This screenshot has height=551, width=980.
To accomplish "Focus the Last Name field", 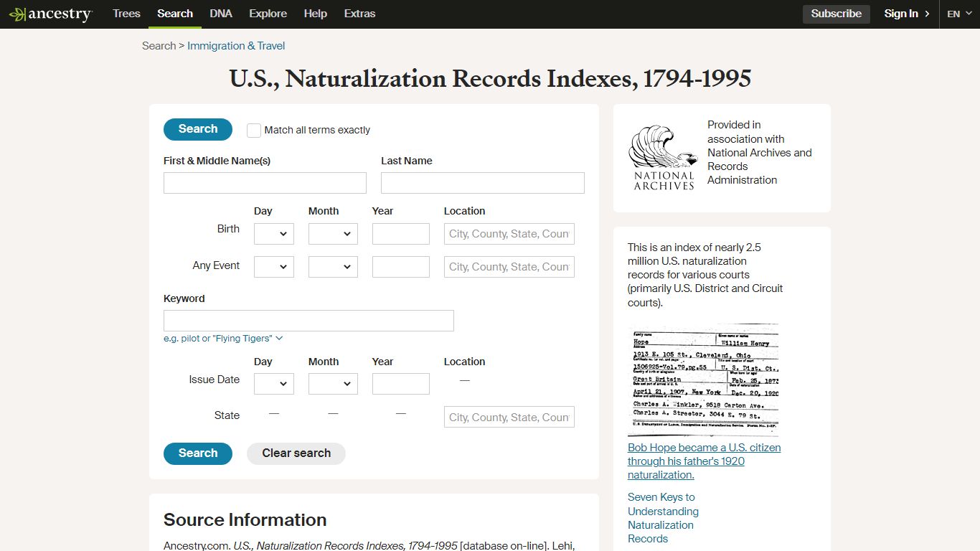I will [483, 183].
